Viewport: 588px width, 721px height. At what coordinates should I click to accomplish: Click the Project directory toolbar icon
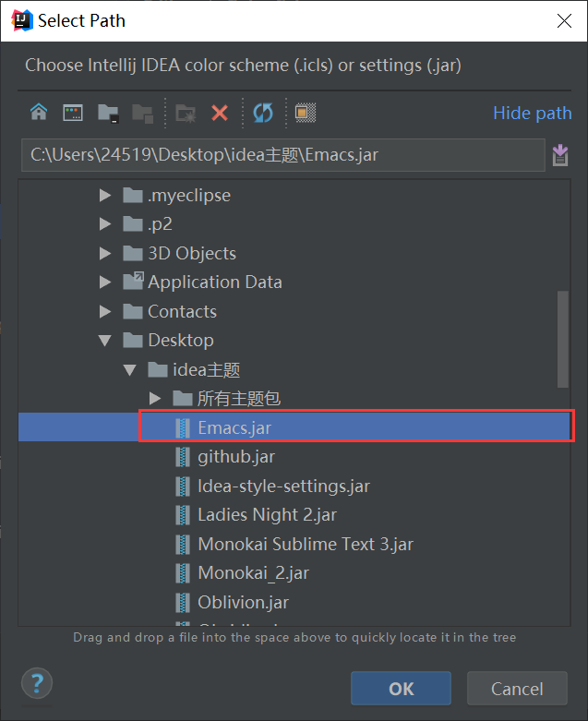click(x=108, y=114)
